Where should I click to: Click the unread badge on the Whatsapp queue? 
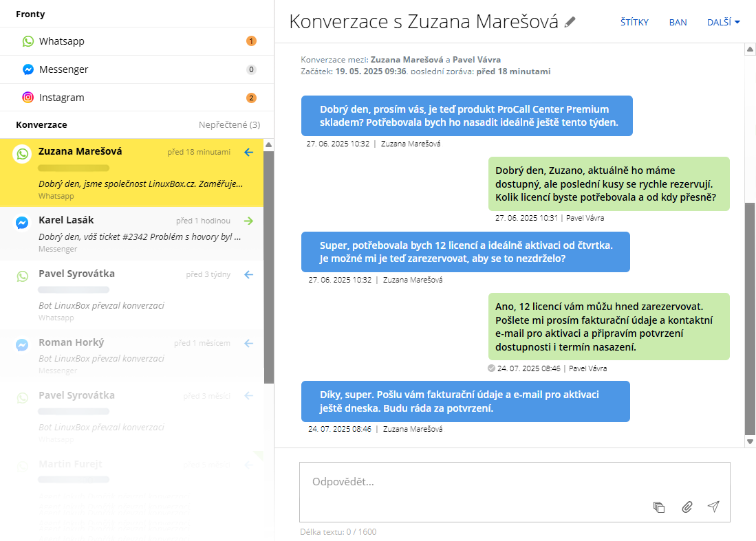252,41
